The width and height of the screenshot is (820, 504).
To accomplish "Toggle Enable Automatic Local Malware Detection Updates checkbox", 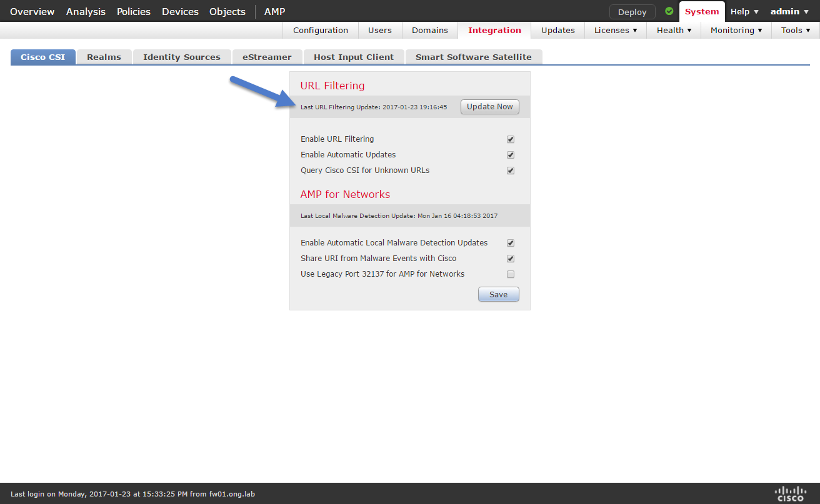I will pos(511,243).
